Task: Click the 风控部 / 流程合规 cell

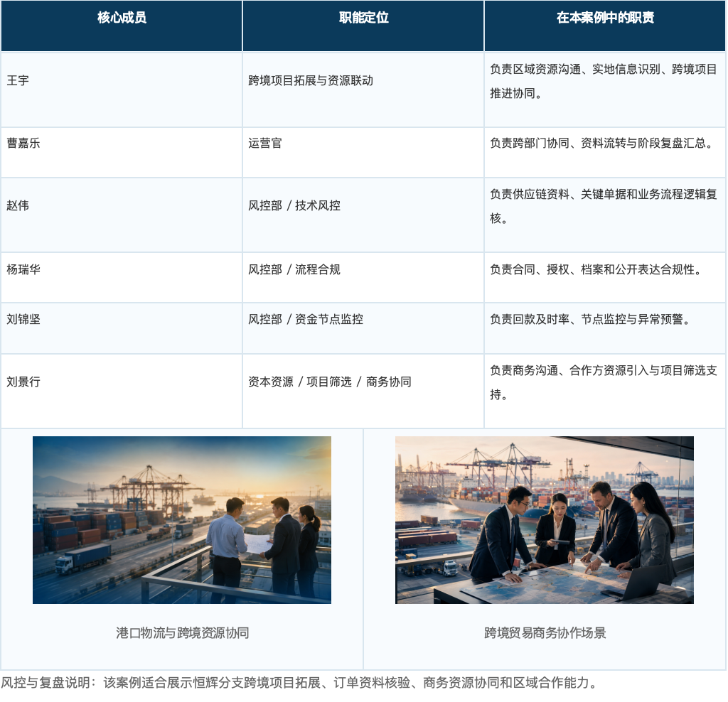Action: coord(363,277)
